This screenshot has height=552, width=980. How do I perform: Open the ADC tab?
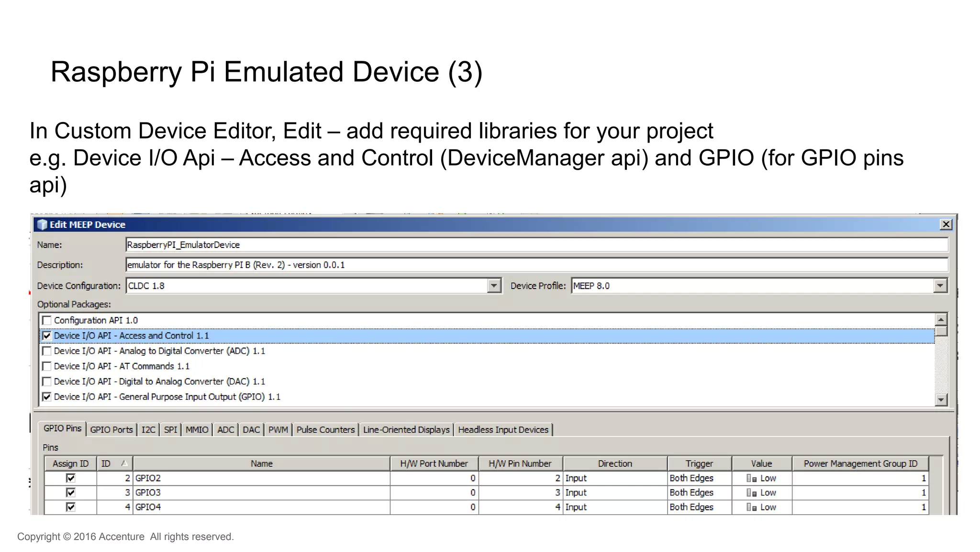point(225,430)
